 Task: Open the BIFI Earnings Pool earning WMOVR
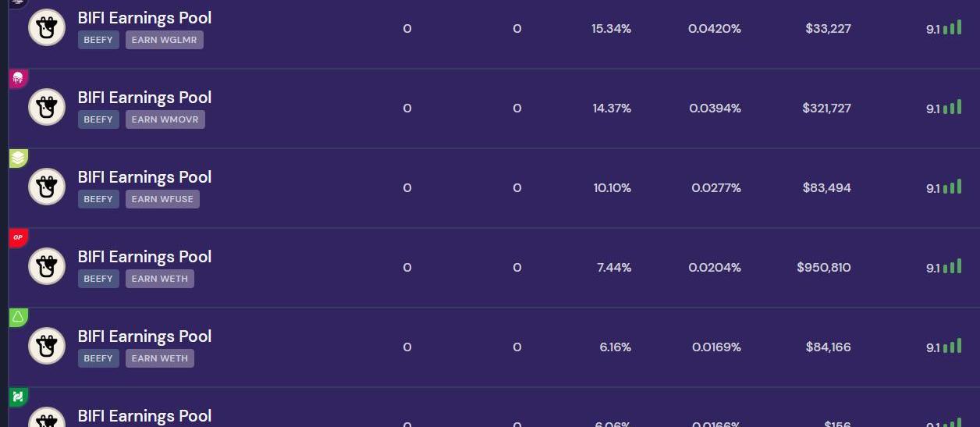144,98
